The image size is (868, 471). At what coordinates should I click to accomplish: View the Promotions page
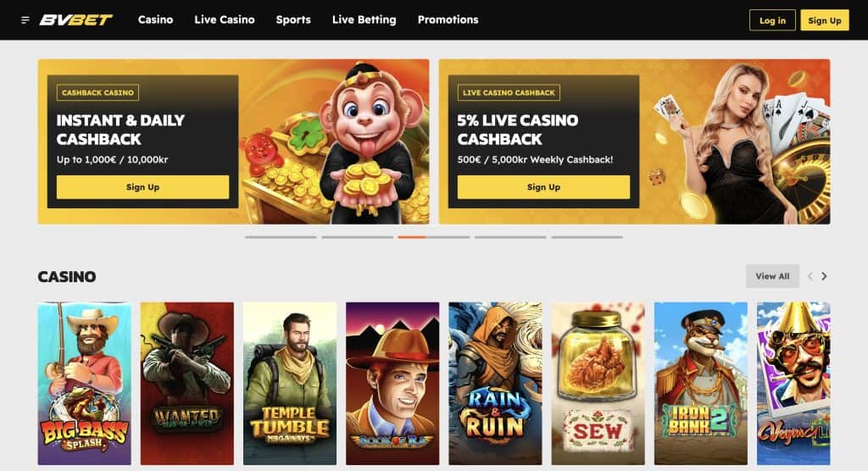pyautogui.click(x=448, y=20)
